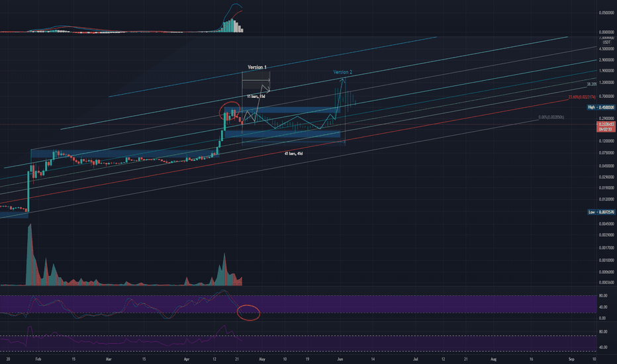Click the 0.0500000 MACD pane axis label
617x364 pixels.
pyautogui.click(x=606, y=13)
